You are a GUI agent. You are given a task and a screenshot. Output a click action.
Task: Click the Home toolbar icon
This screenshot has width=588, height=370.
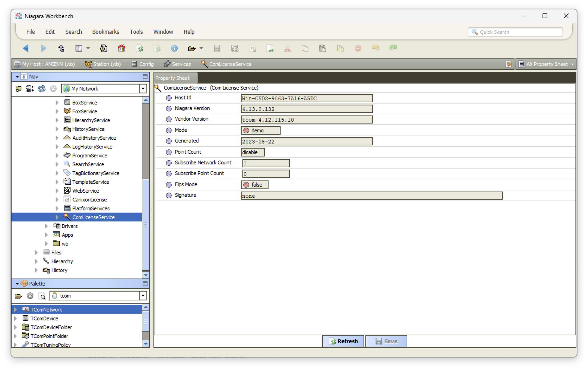click(121, 48)
